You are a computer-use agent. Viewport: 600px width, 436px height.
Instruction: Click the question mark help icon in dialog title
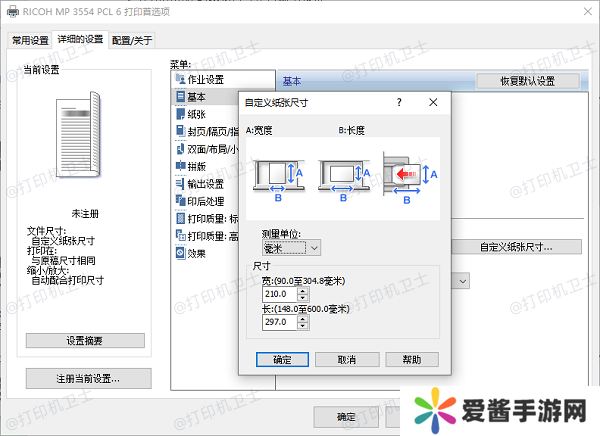coord(399,103)
